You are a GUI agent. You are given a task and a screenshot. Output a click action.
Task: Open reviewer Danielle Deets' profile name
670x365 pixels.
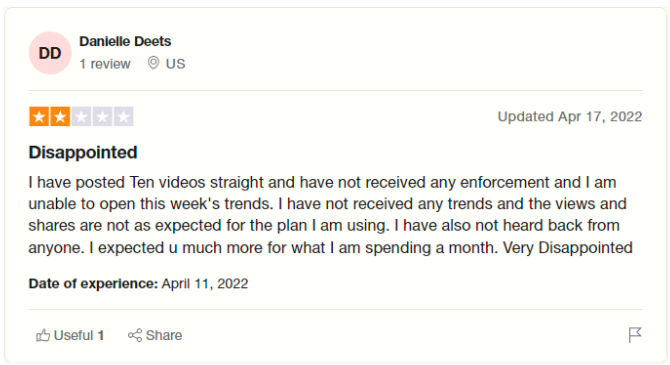point(125,41)
